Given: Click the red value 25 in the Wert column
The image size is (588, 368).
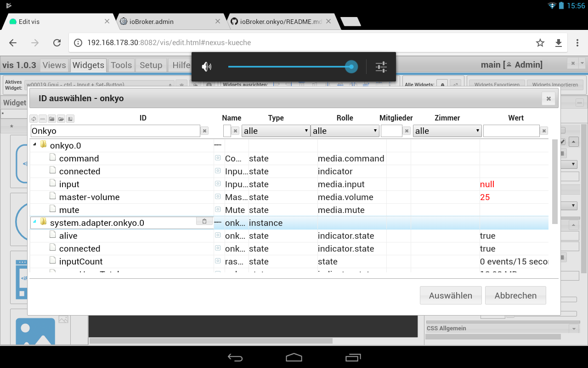Looking at the screenshot, I should tap(485, 197).
